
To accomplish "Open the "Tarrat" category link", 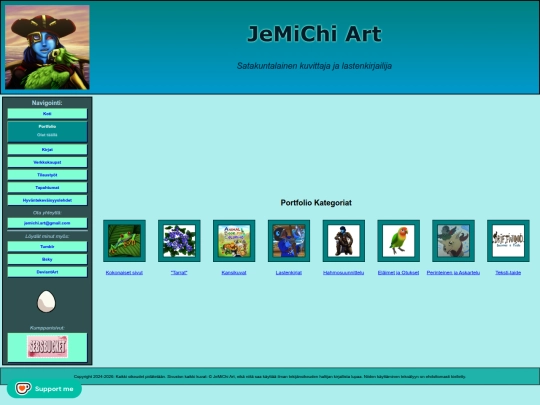I will tap(179, 273).
